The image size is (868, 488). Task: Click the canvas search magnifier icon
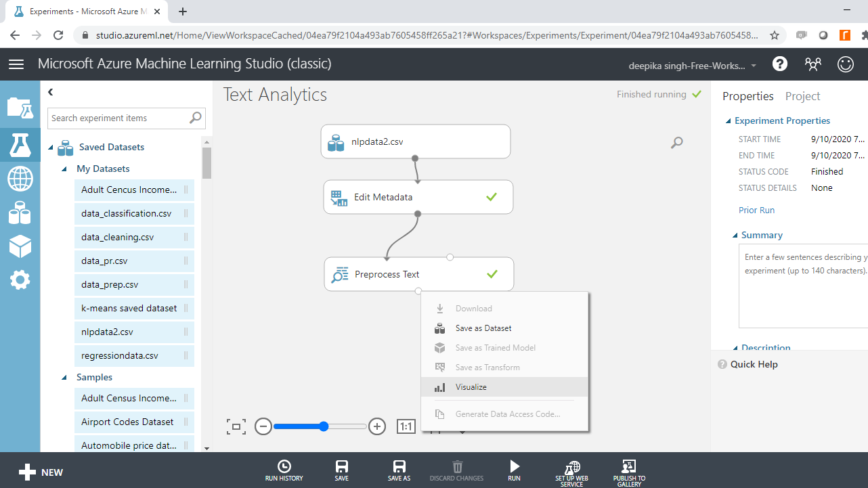[677, 142]
